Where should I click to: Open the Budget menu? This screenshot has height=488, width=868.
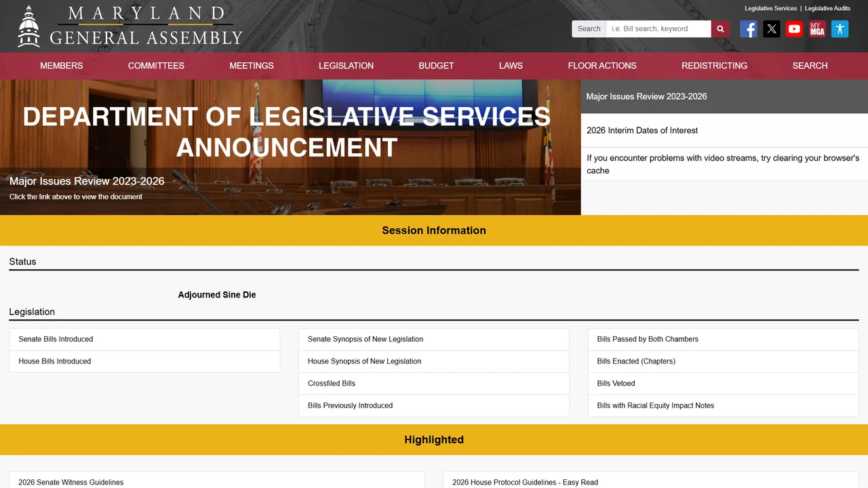436,66
